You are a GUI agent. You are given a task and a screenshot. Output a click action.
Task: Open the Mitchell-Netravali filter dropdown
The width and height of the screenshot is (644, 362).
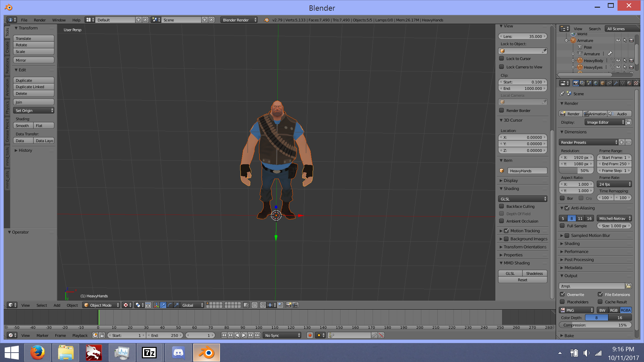tap(614, 218)
